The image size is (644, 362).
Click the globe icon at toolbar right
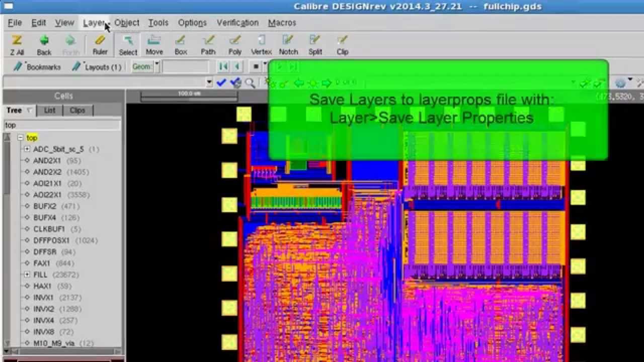[620, 82]
